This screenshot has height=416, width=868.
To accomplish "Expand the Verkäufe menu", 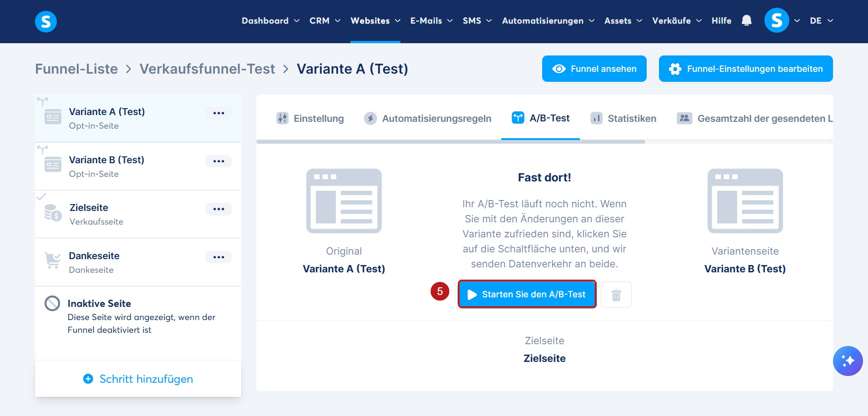I will coord(677,20).
